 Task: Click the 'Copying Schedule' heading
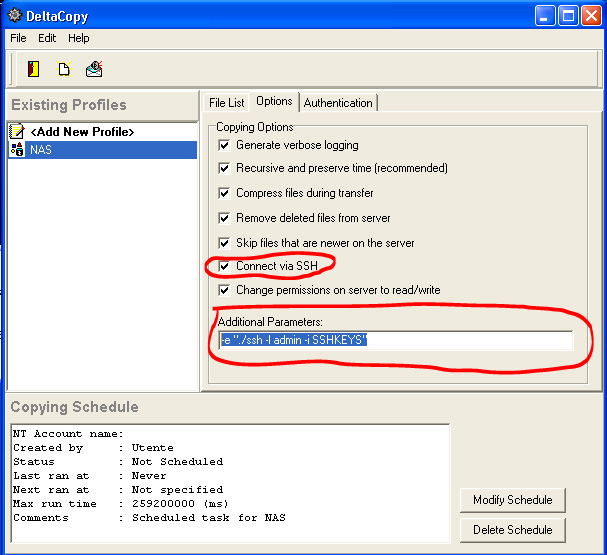point(74,407)
